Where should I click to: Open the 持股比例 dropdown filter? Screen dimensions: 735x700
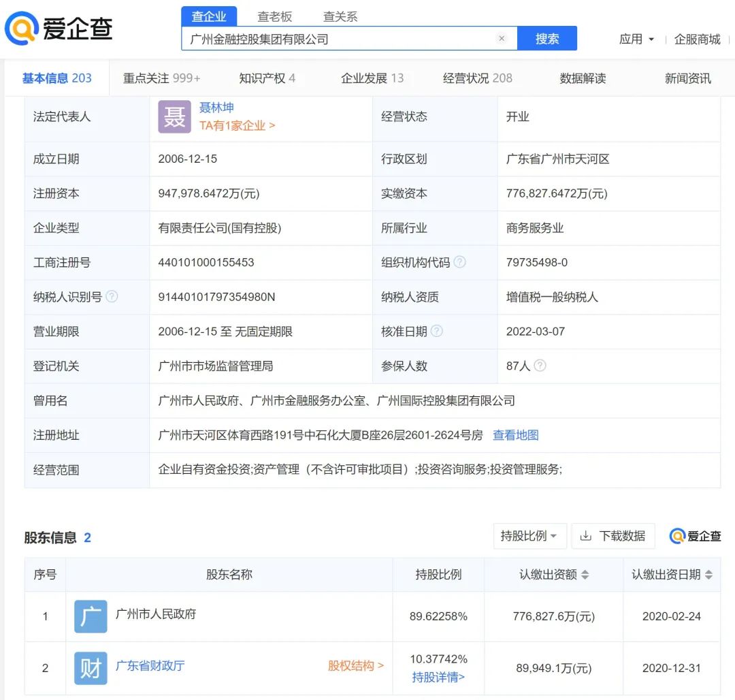[529, 536]
